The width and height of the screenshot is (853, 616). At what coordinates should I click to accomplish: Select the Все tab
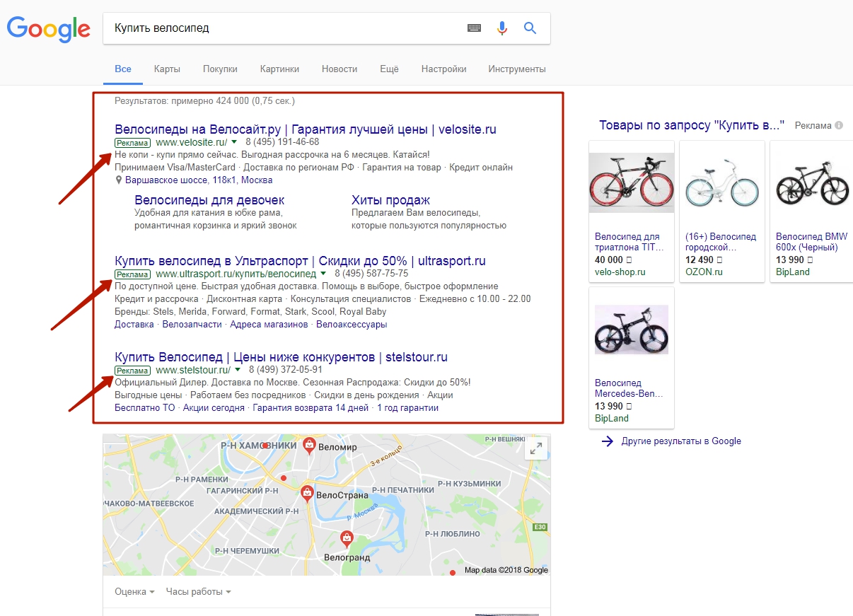coord(123,69)
